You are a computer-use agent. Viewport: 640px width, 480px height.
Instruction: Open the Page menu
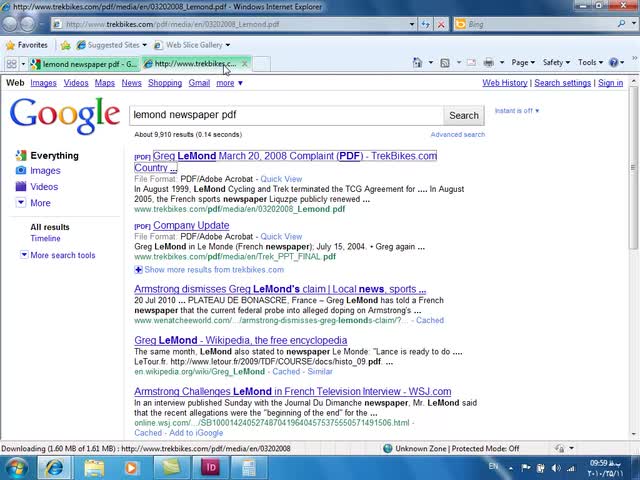click(x=523, y=62)
